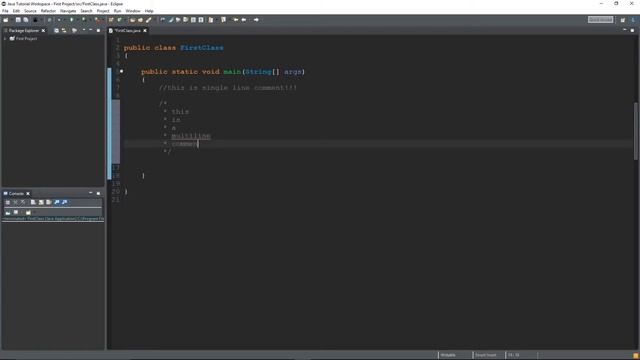Click the Smart Insert status bar entry
This screenshot has width=640, height=360.
point(486,355)
